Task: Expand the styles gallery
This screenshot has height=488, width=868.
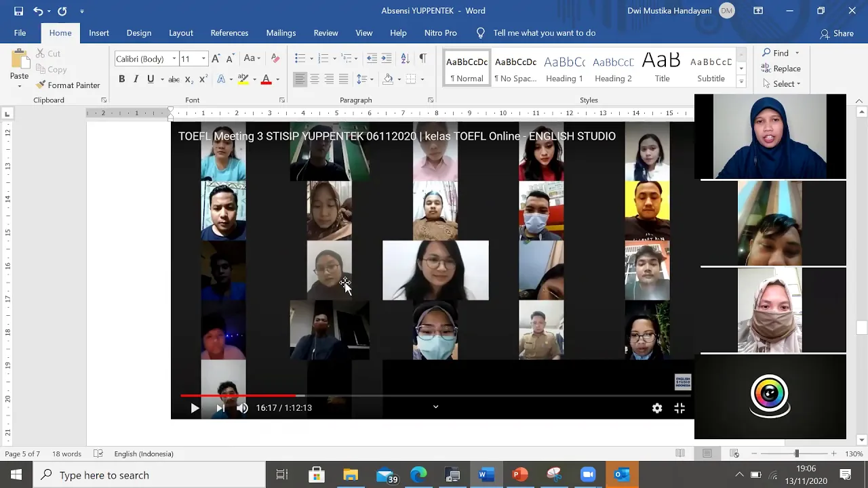Action: 741,82
